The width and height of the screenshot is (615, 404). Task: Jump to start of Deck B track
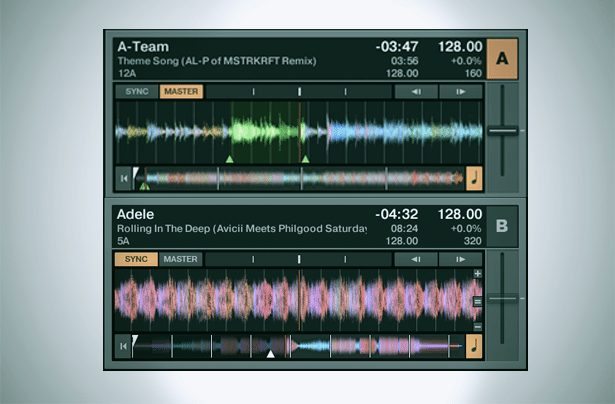coord(123,346)
